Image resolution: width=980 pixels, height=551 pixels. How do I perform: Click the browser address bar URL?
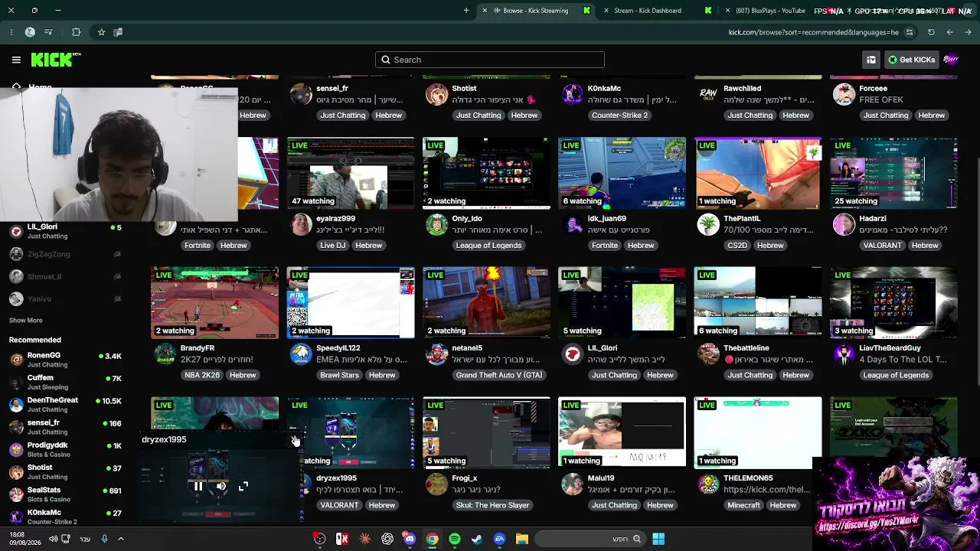point(813,32)
